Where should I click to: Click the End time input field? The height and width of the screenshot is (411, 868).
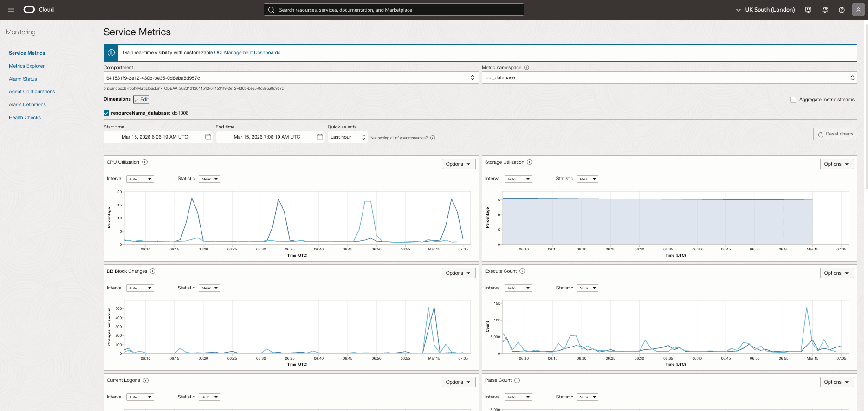(x=270, y=137)
